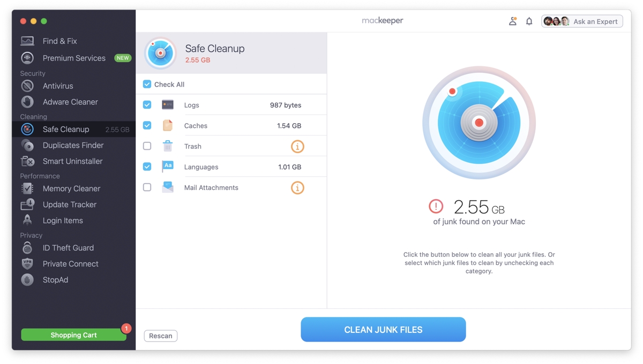Screen dimensions: 643x364
Task: Open the account profile icon
Action: click(513, 21)
